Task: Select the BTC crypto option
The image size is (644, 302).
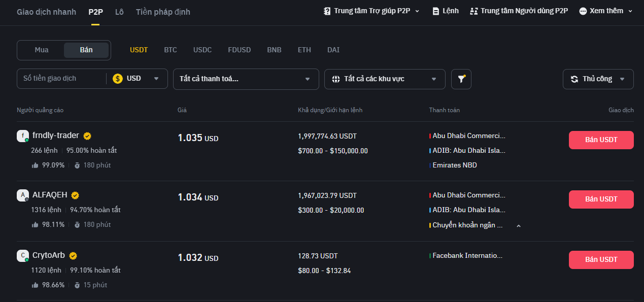Action: click(171, 50)
